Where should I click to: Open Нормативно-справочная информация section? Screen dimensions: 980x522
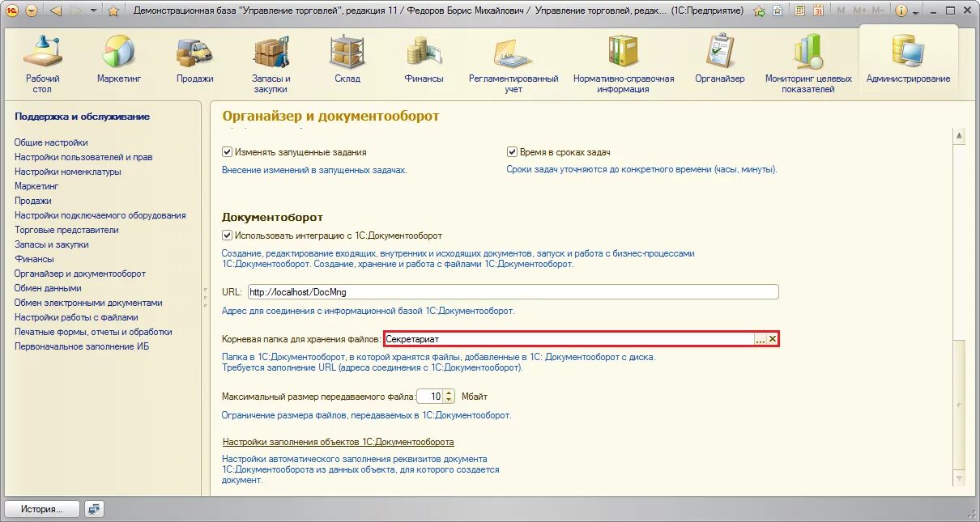pos(624,64)
